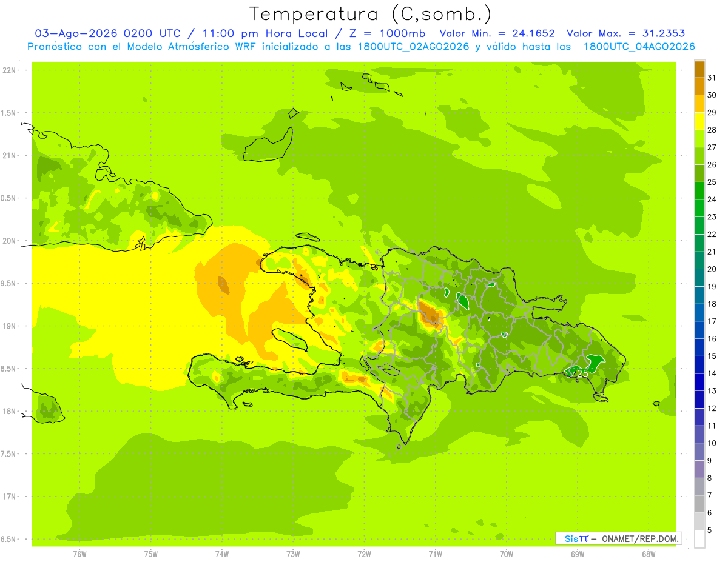The image size is (728, 562).
Task: Click the "74W" longitude axis label
Action: (222, 554)
